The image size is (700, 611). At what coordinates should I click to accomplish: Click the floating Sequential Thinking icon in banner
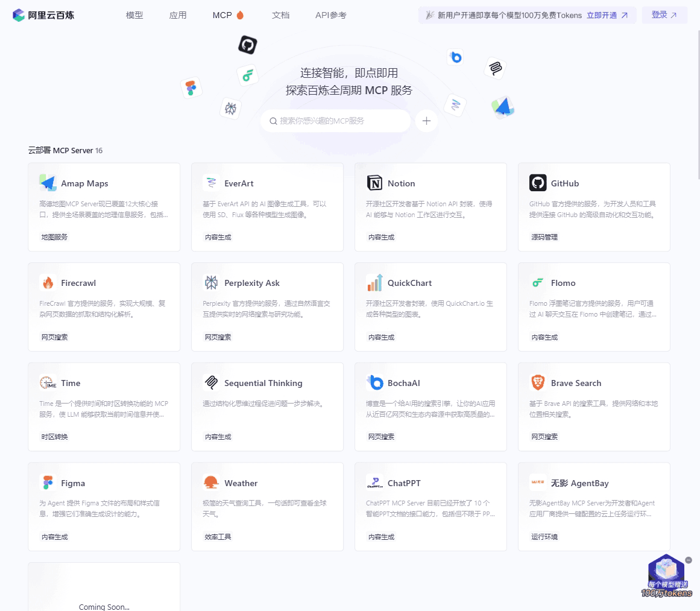coord(495,68)
